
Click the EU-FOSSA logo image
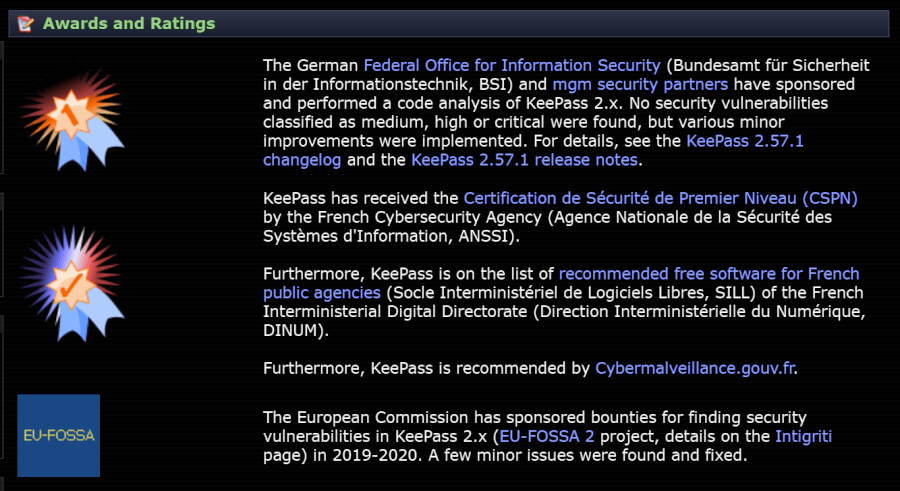point(59,435)
